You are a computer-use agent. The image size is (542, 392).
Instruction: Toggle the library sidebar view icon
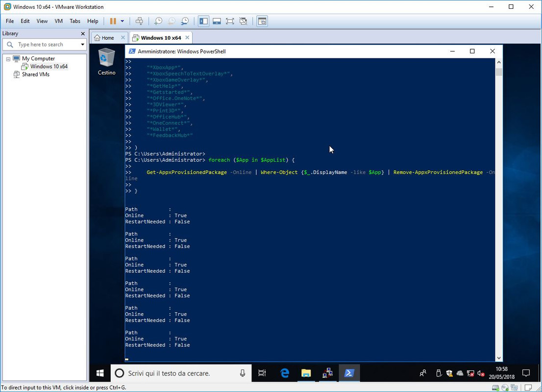tap(203, 21)
